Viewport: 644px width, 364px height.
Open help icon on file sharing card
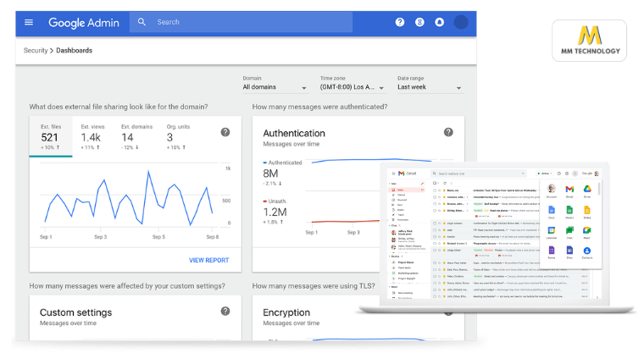click(x=225, y=132)
